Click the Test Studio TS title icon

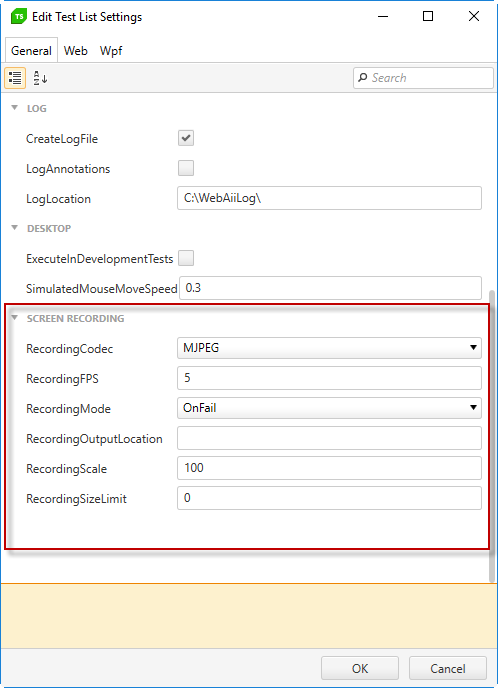(x=19, y=17)
